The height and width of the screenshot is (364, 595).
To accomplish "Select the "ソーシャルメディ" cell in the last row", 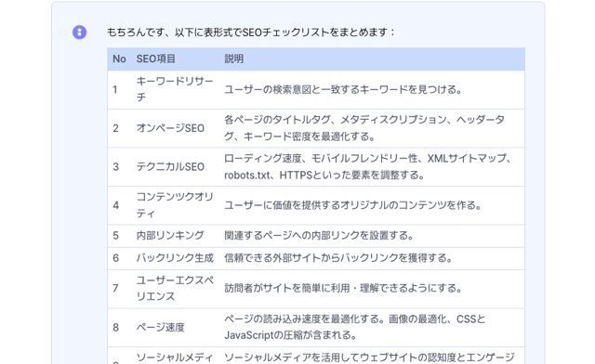I will pos(175,357).
